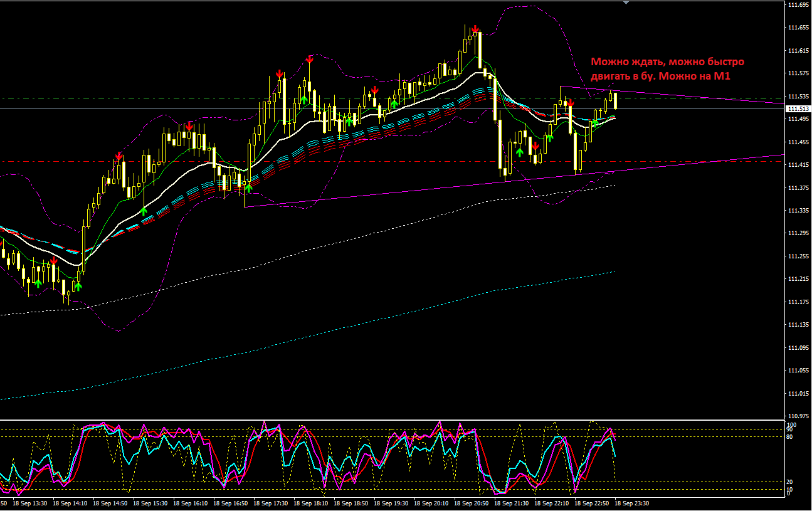Viewport: 812px width, 511px height.
Task: Click price axis label 111.455
Action: pos(798,142)
